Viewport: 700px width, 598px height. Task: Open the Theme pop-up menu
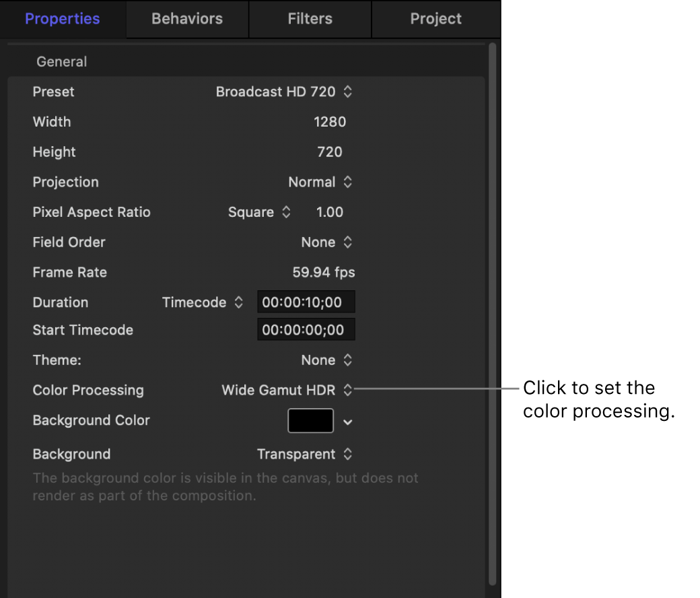pos(326,360)
